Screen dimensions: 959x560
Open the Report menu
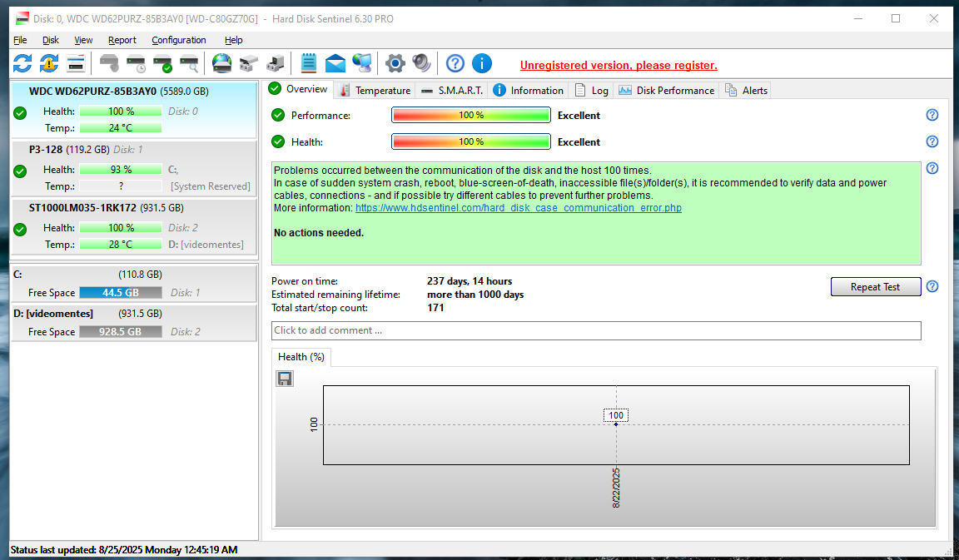122,40
